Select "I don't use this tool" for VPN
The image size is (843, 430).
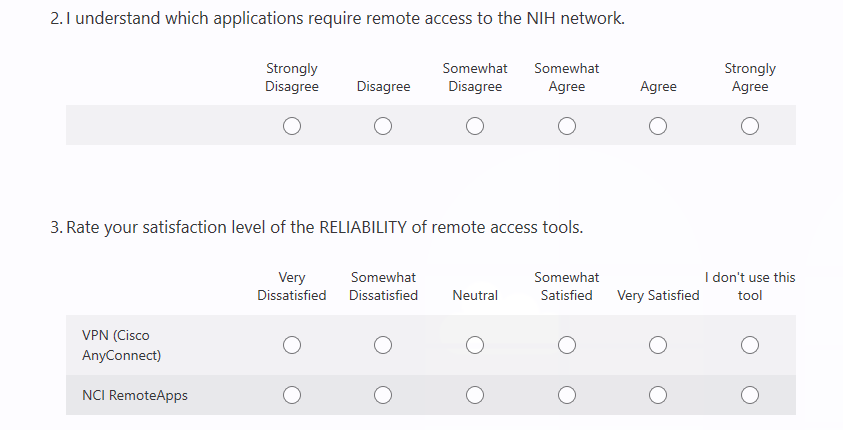750,345
